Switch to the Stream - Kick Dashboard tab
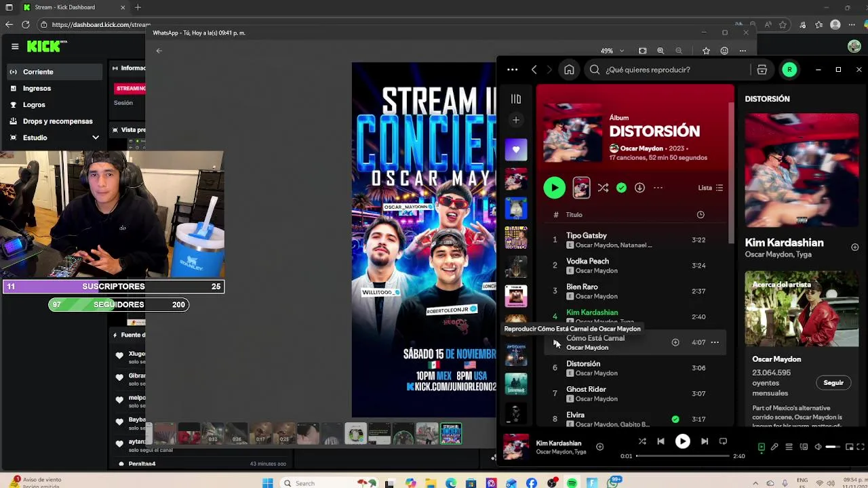 73,7
